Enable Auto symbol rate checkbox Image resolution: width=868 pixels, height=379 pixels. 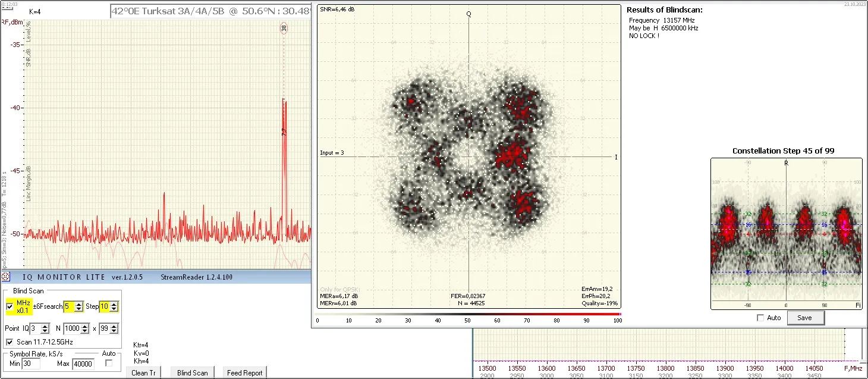(108, 363)
